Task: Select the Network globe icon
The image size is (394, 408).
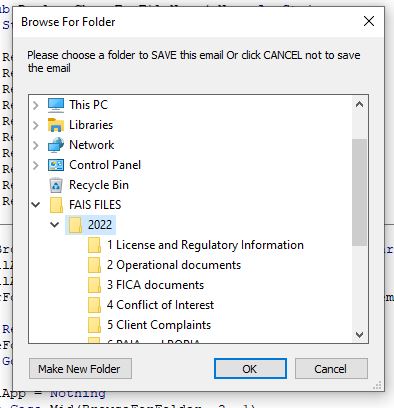Action: point(56,145)
